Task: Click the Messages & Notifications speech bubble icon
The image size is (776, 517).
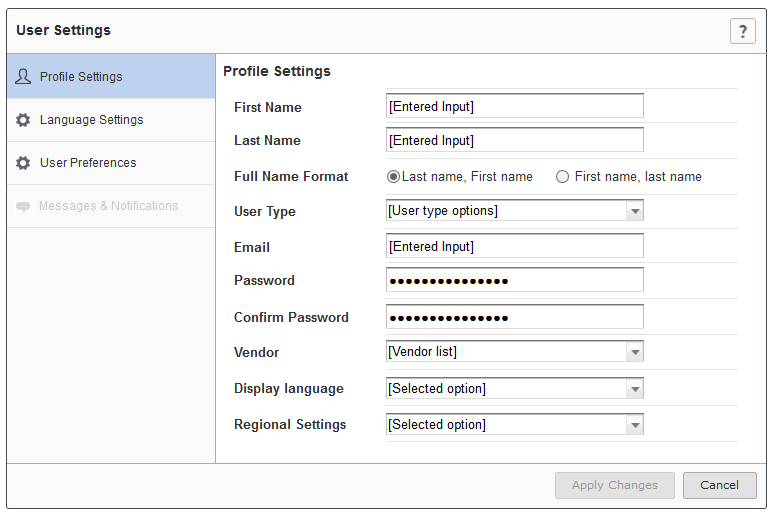Action: 23,206
